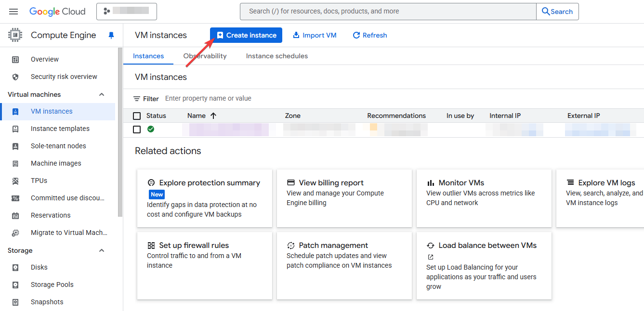Click the Create instance button
This screenshot has width=644, height=311.
pos(246,35)
